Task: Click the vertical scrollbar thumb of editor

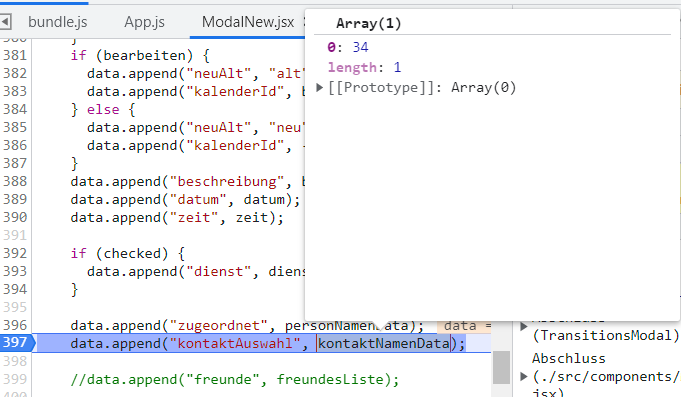Action: (502, 367)
